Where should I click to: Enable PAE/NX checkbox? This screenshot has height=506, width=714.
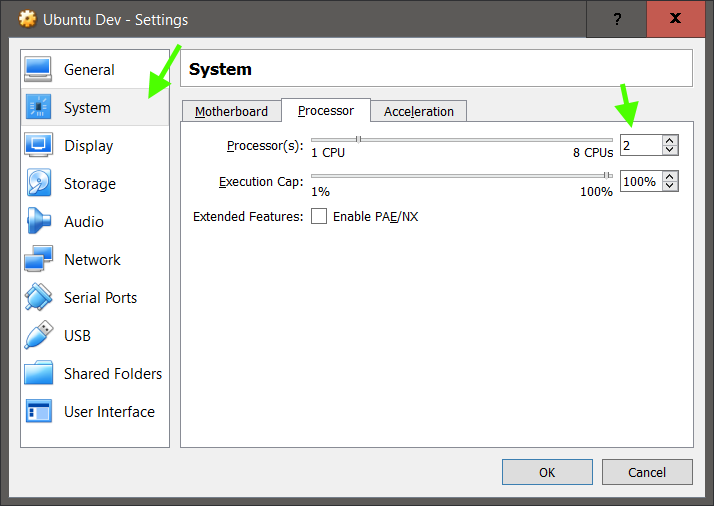pyautogui.click(x=319, y=216)
